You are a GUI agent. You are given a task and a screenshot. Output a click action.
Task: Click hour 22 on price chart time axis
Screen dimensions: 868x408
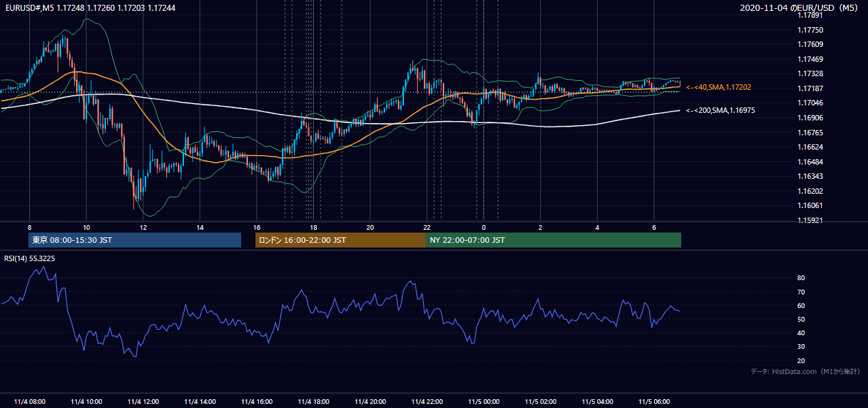427,227
